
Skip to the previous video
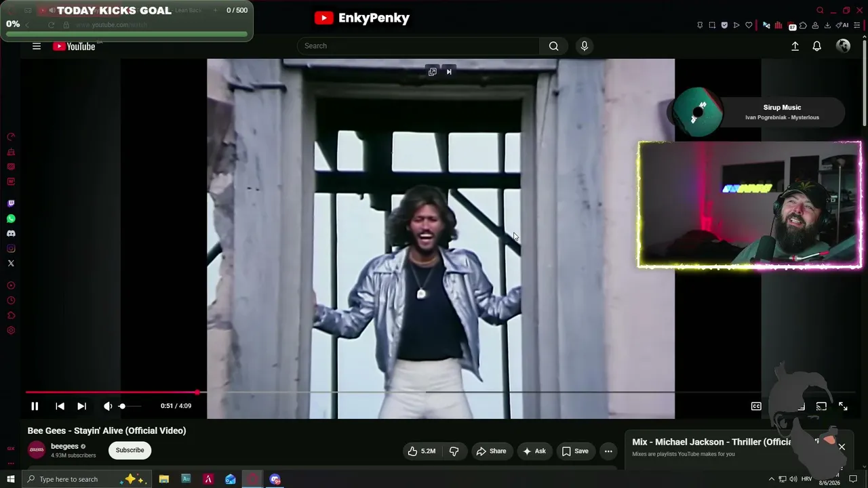(x=60, y=406)
